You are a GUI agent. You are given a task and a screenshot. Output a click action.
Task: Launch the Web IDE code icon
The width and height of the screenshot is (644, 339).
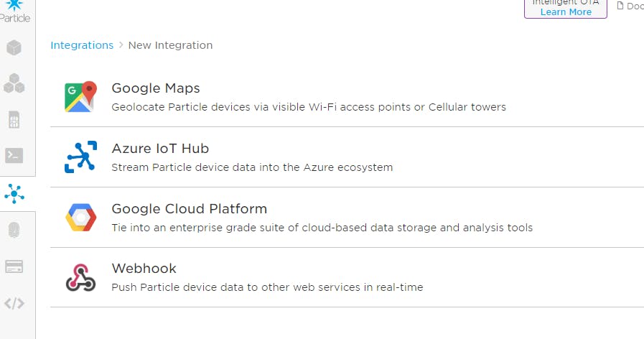[x=14, y=303]
